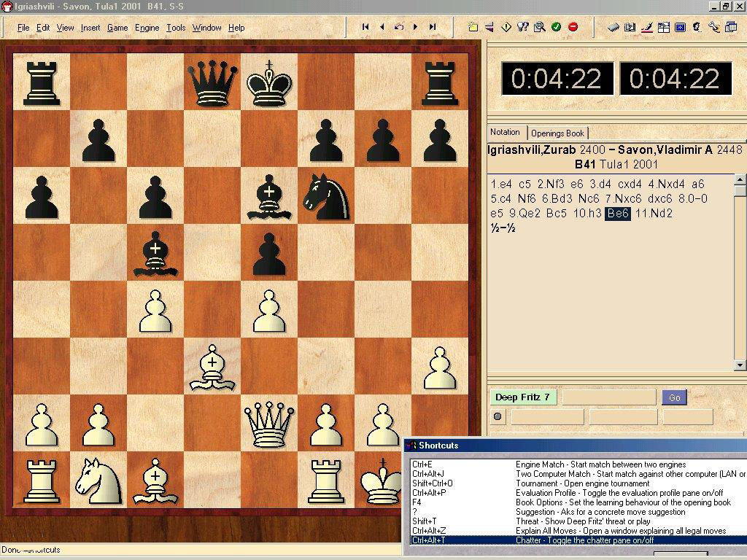The image size is (747, 560).
Task: Click the take back move icon
Action: 398,27
